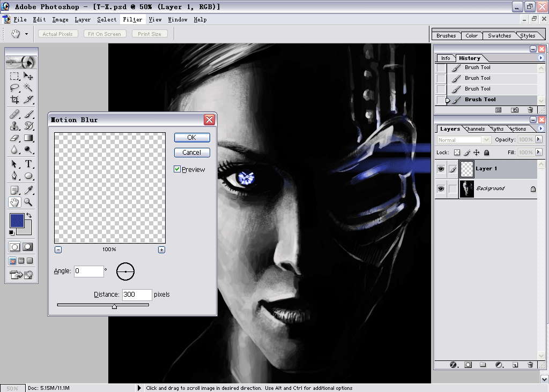Open the status bar info arrow
Screen dimensions: 549x392
pyautogui.click(x=139, y=388)
